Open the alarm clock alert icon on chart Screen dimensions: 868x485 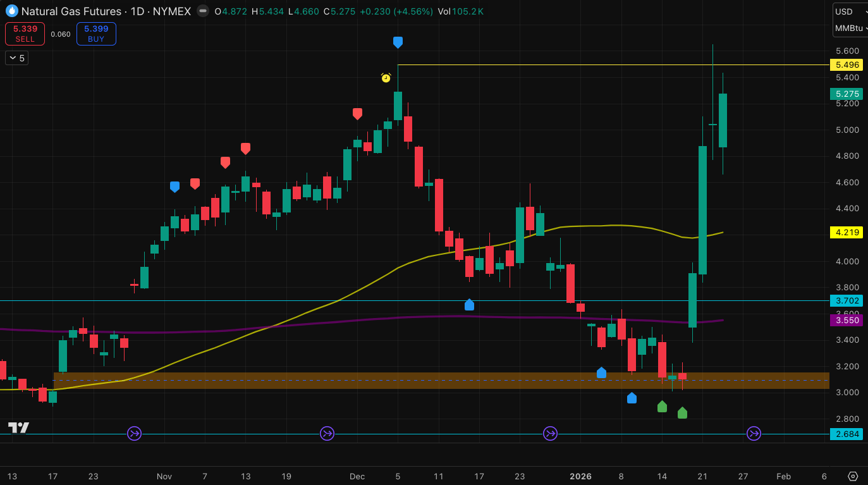pyautogui.click(x=386, y=78)
